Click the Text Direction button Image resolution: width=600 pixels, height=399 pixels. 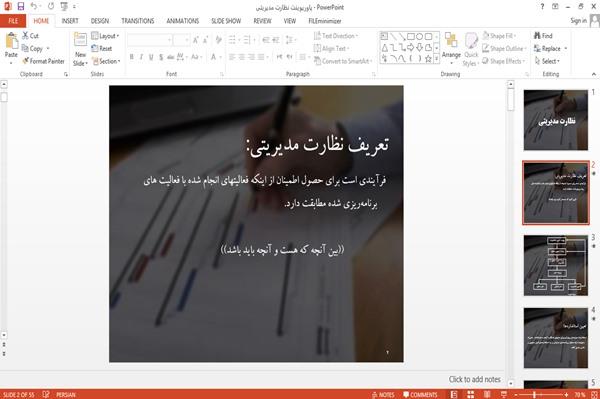click(x=336, y=36)
